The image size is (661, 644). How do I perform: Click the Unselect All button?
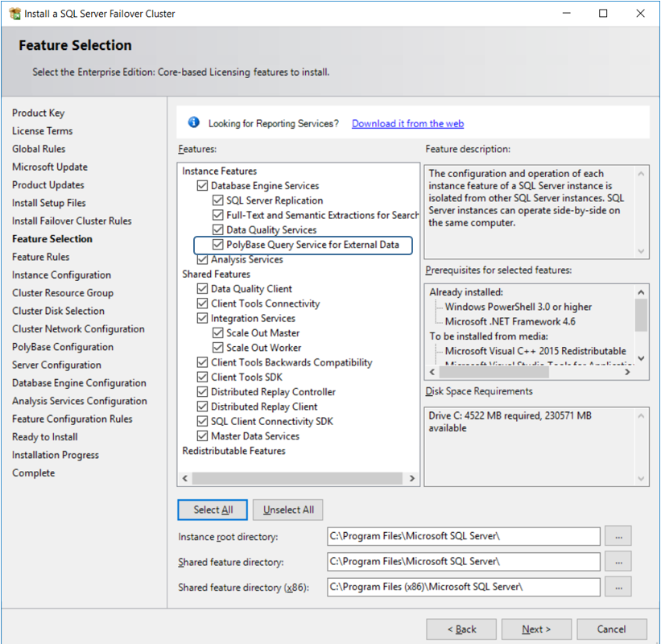click(288, 510)
